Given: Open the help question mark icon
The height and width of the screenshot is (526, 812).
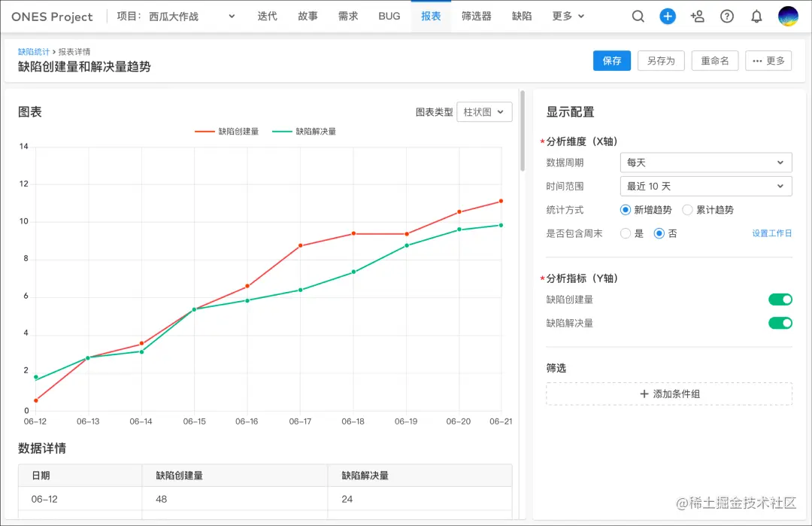Looking at the screenshot, I should coord(727,17).
